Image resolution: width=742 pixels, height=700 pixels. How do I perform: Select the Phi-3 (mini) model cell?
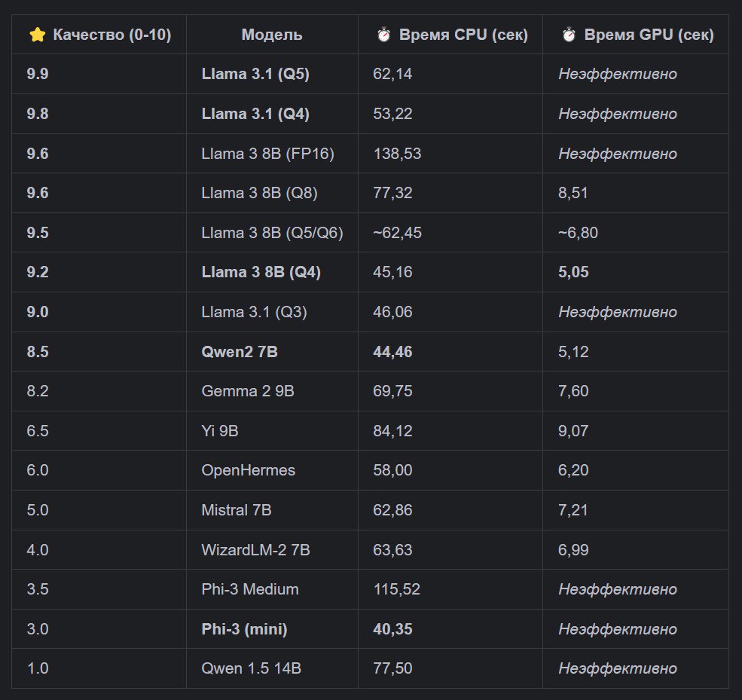click(244, 629)
